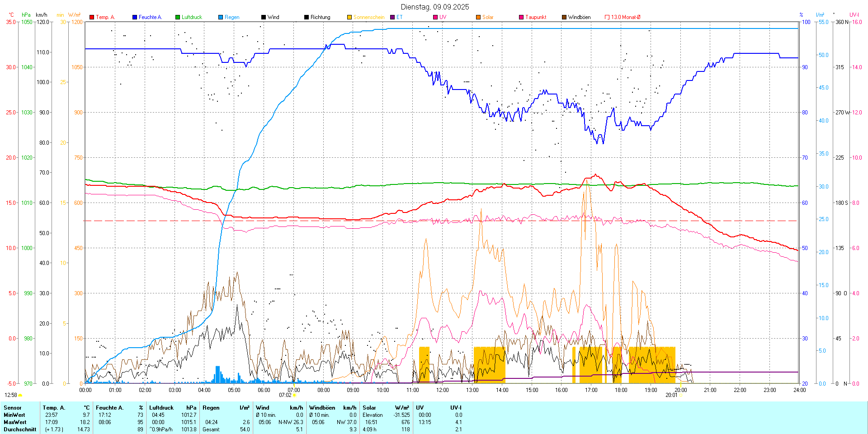
Task: Click the orange Solar legend marker
Action: click(478, 17)
